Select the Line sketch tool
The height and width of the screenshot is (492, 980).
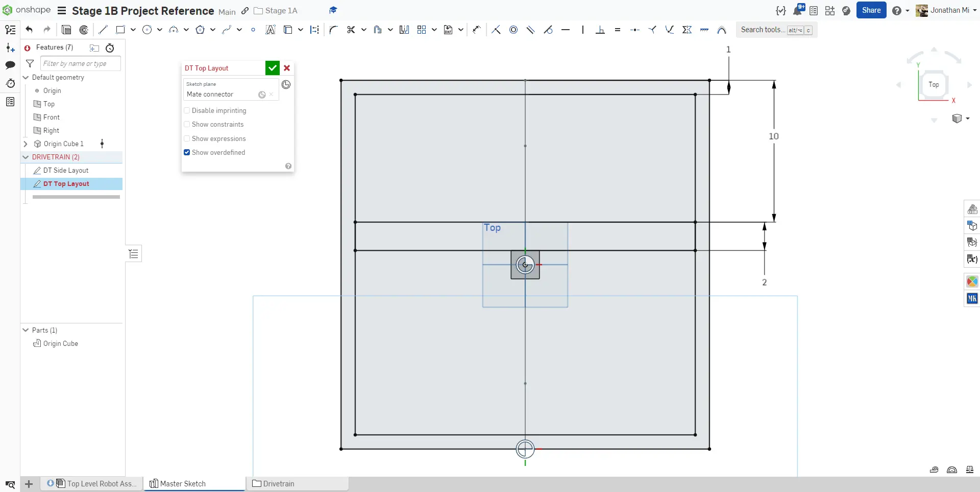[x=103, y=30]
